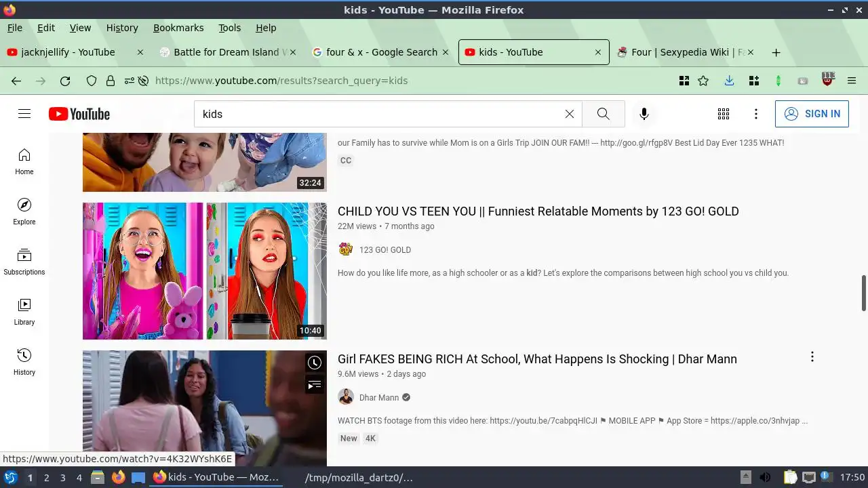Screen dimensions: 868x488
Task: Click the grey hand extension icon
Action: (803, 81)
